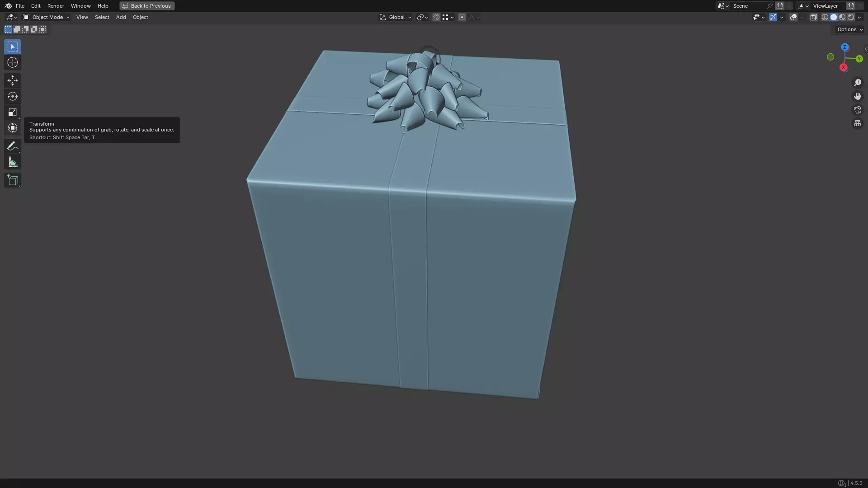Open Global transform orientation dropdown
The height and width of the screenshot is (488, 868).
396,17
